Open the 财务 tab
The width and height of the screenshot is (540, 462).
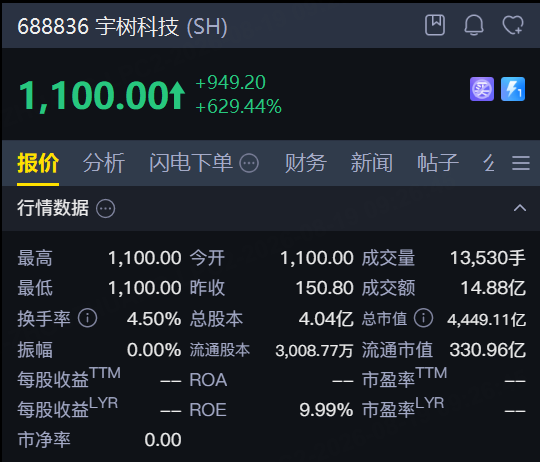[305, 163]
